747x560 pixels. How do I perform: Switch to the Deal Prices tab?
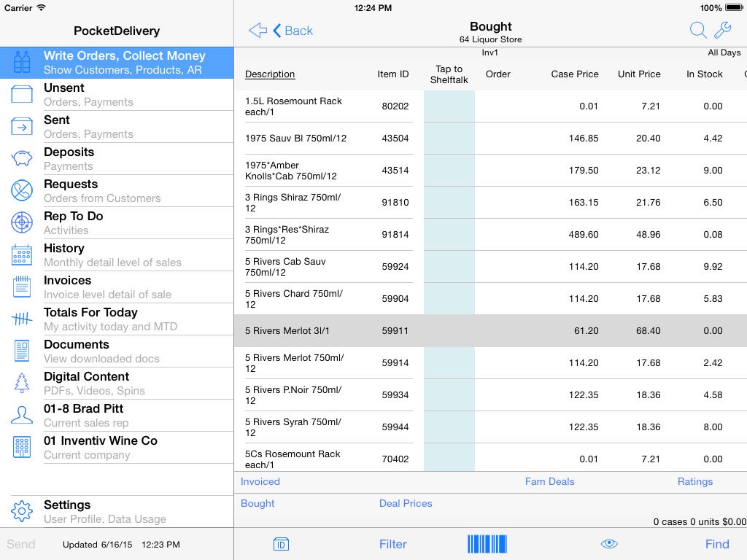pyautogui.click(x=406, y=503)
